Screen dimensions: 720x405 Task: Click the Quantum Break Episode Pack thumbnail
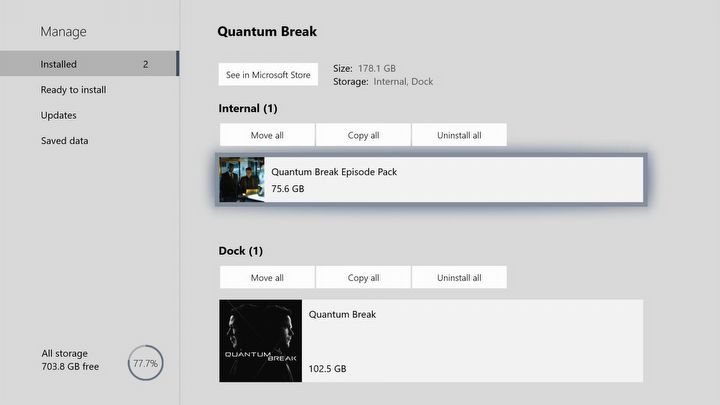(x=242, y=180)
